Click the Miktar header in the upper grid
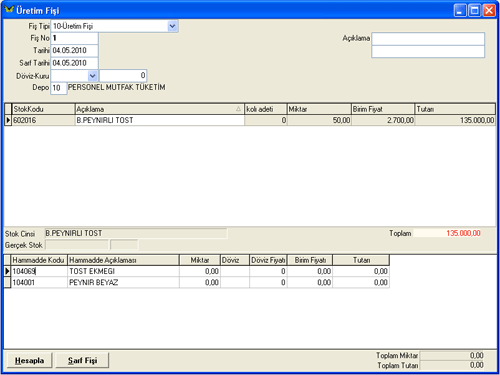Viewport: 500px width, 375px height. click(x=319, y=109)
